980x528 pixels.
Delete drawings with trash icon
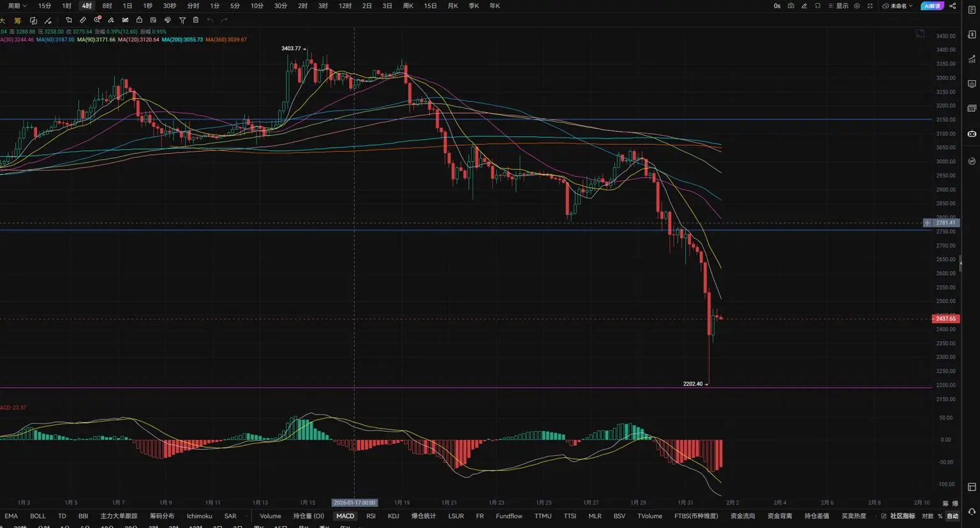click(x=196, y=20)
